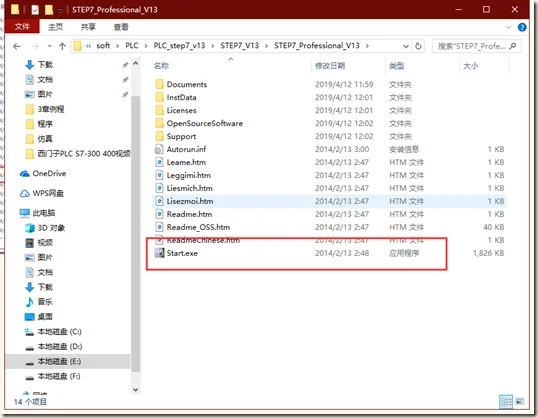The image size is (538, 418).
Task: Select the Autorun.inf file icon
Action: 159,149
